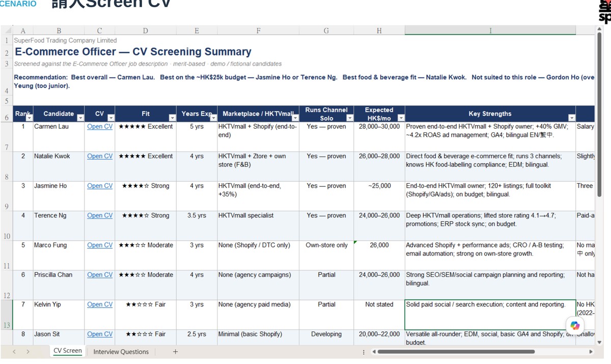Open Runs Channel Solo filter dropdown
The width and height of the screenshot is (611, 364).
coord(349,118)
